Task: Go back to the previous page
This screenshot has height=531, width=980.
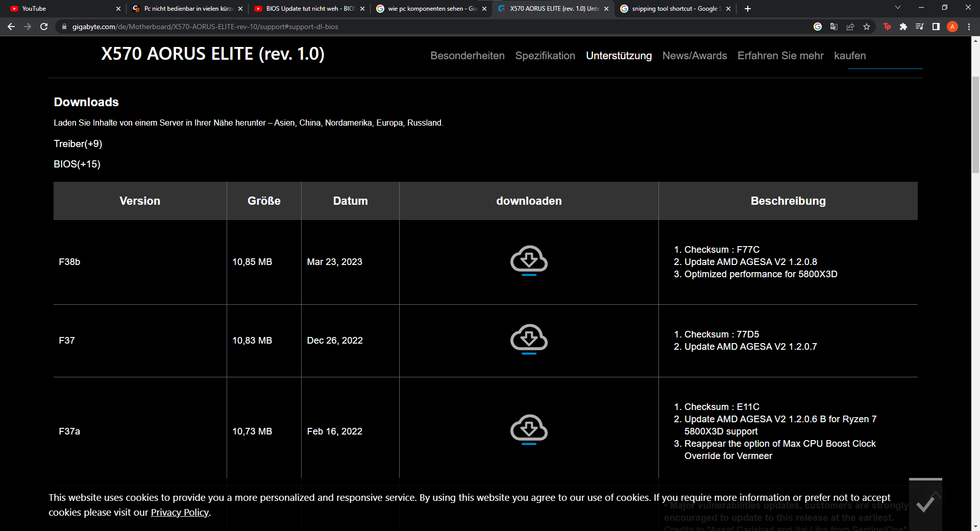Action: pyautogui.click(x=11, y=27)
